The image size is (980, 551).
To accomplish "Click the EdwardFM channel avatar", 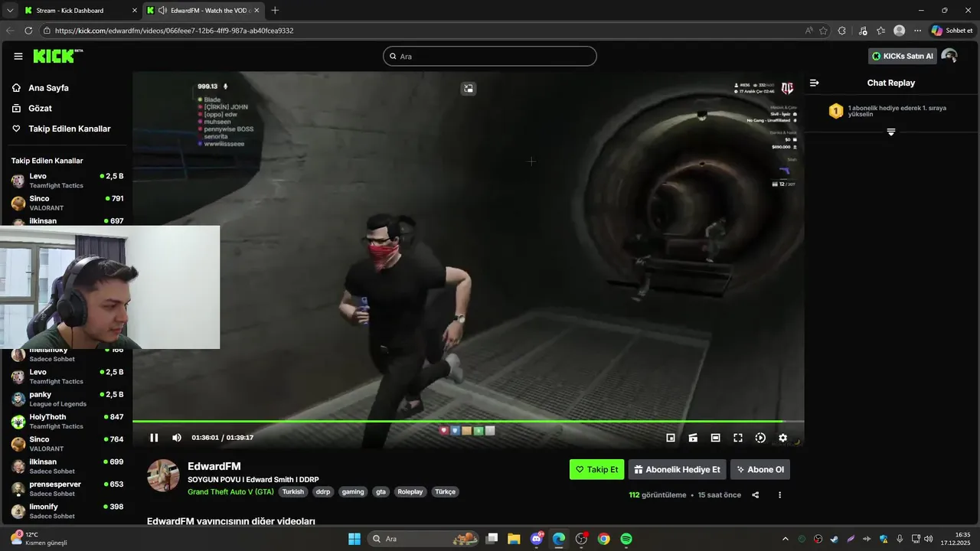I will (x=163, y=476).
